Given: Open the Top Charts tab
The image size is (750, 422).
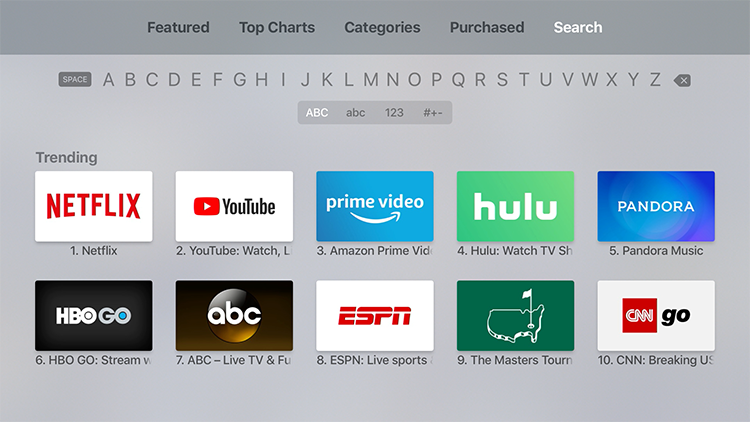Looking at the screenshot, I should [x=277, y=27].
